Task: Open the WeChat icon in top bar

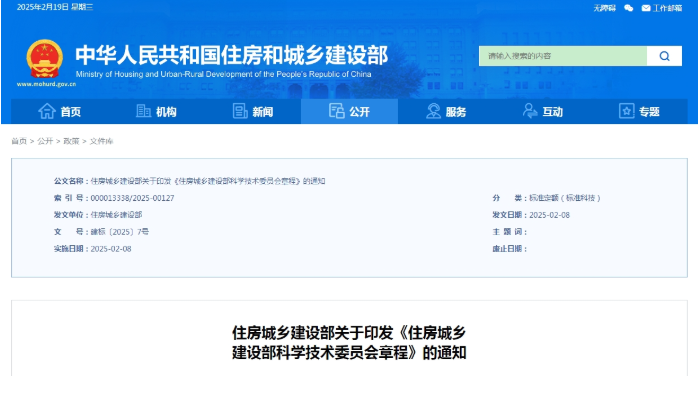Action: [628, 8]
